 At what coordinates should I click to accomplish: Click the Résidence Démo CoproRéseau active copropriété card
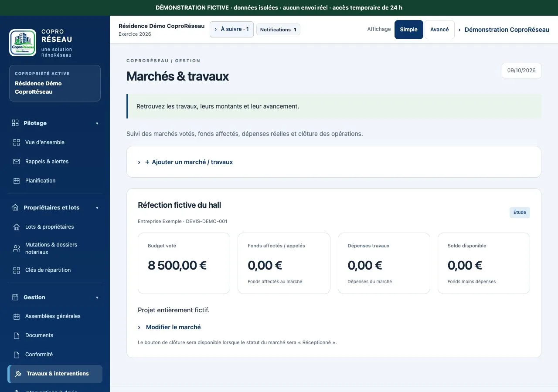pyautogui.click(x=55, y=83)
